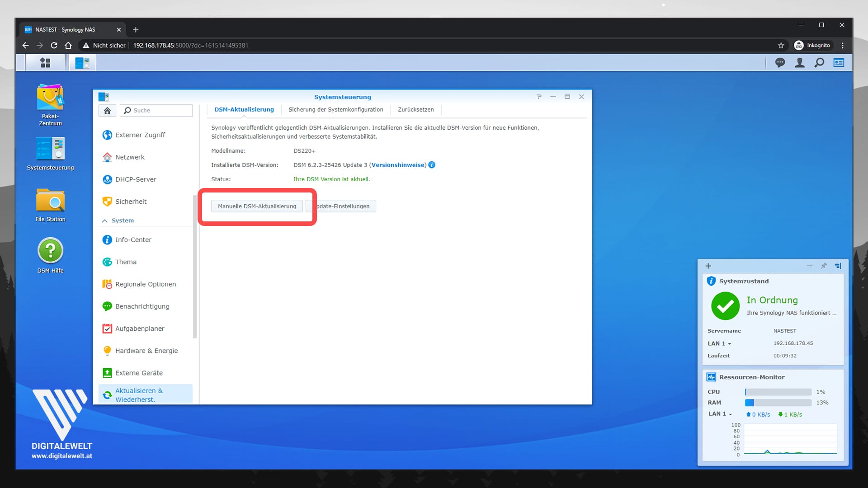Open the Systemzustand widget info icon
Screen dimensions: 868x488
(711, 282)
